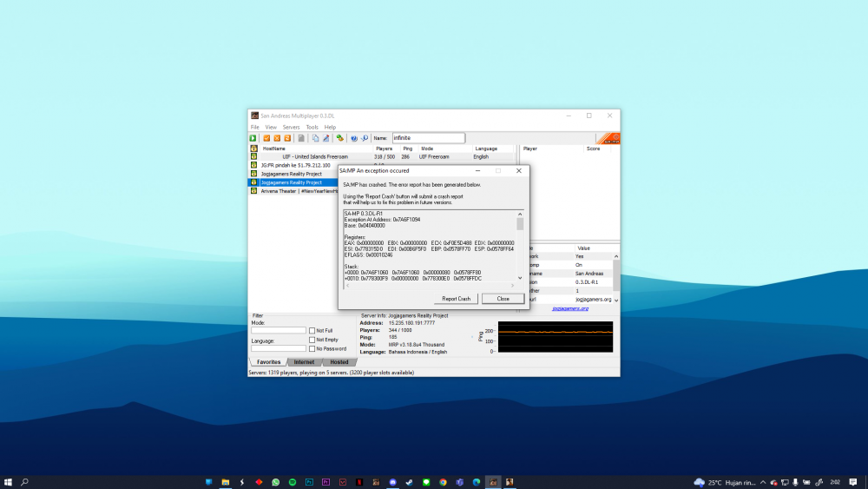868x489 pixels.
Task: Click the Close button in crash dialog
Action: 503,299
